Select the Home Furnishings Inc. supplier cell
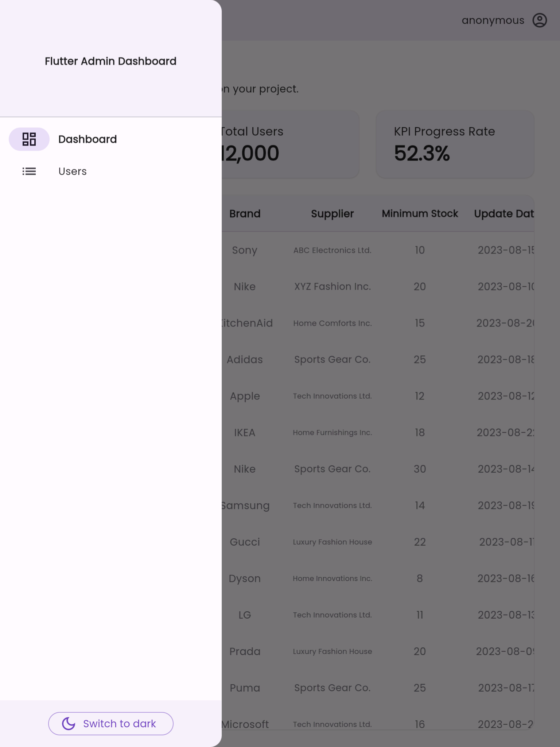The width and height of the screenshot is (560, 747). coord(332,433)
